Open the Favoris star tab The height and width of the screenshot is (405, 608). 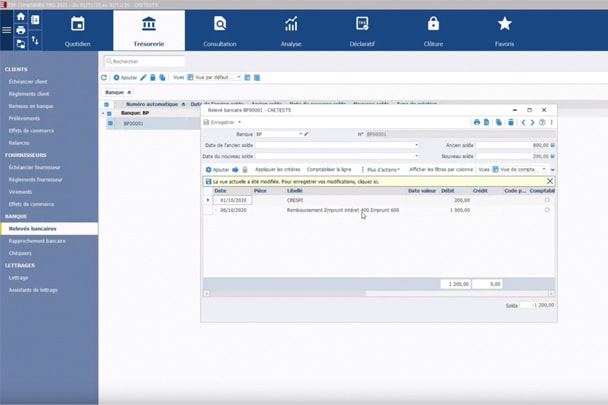pos(504,28)
